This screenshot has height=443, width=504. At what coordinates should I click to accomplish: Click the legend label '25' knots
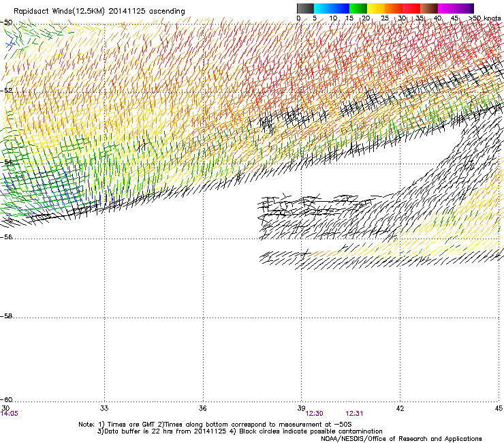(x=385, y=18)
